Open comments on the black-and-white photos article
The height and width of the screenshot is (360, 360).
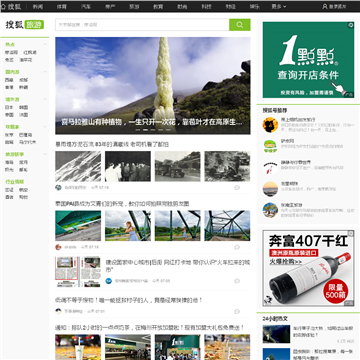[237, 188]
